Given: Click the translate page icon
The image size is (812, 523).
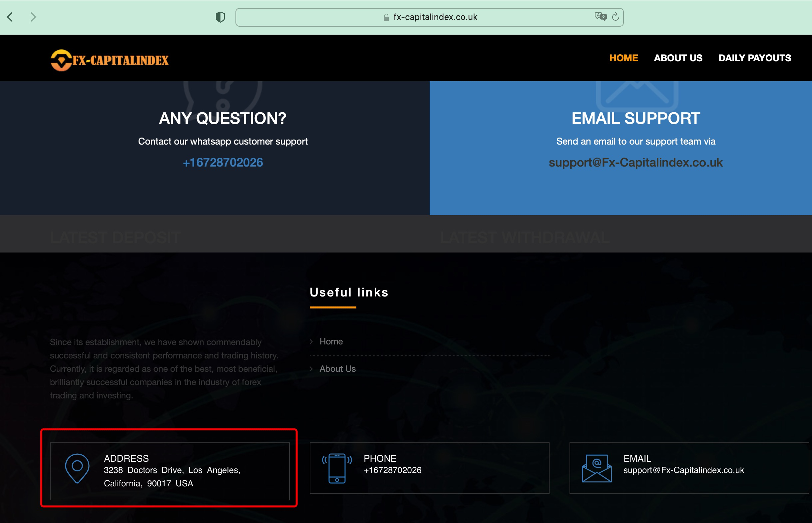Looking at the screenshot, I should click(x=600, y=16).
